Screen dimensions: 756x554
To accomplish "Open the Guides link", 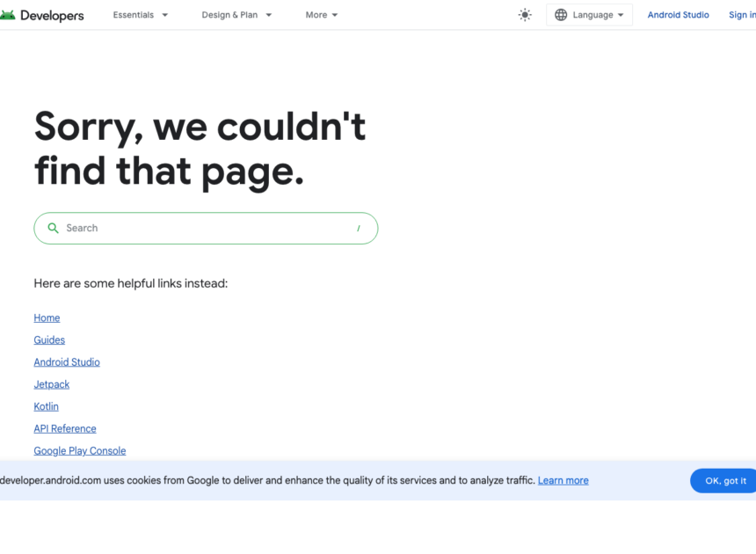I will 49,340.
